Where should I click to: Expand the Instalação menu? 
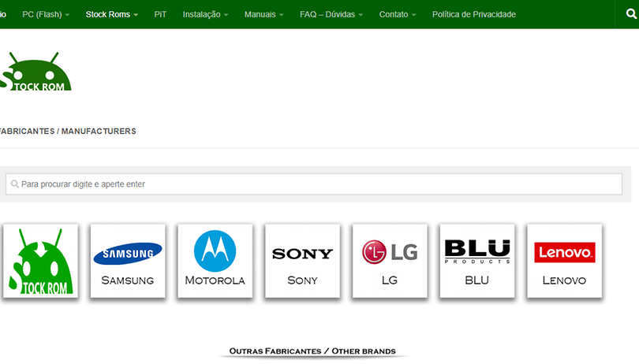[205, 14]
